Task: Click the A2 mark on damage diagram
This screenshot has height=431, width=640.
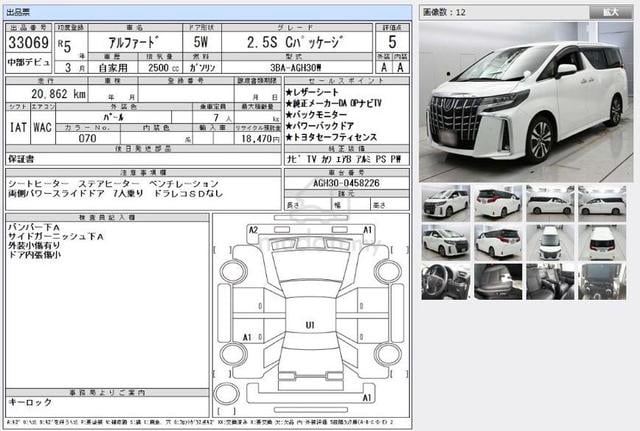Action: pyautogui.click(x=253, y=230)
